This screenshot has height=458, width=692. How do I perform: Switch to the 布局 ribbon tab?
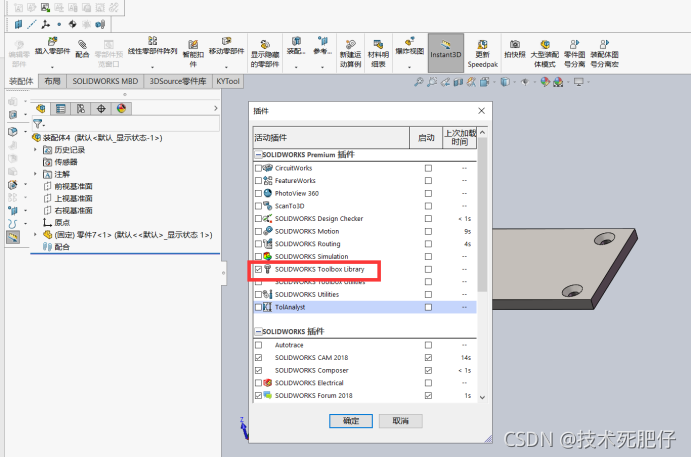click(x=53, y=81)
